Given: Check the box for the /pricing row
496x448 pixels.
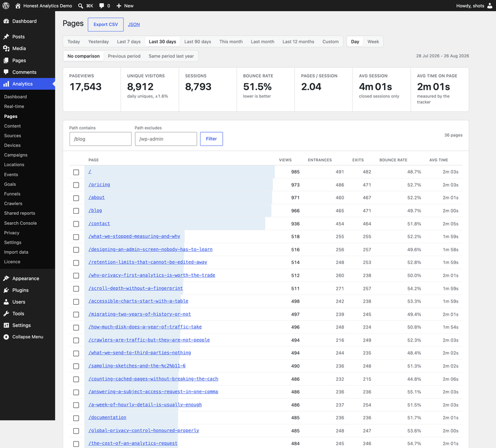Looking at the screenshot, I should (x=76, y=185).
